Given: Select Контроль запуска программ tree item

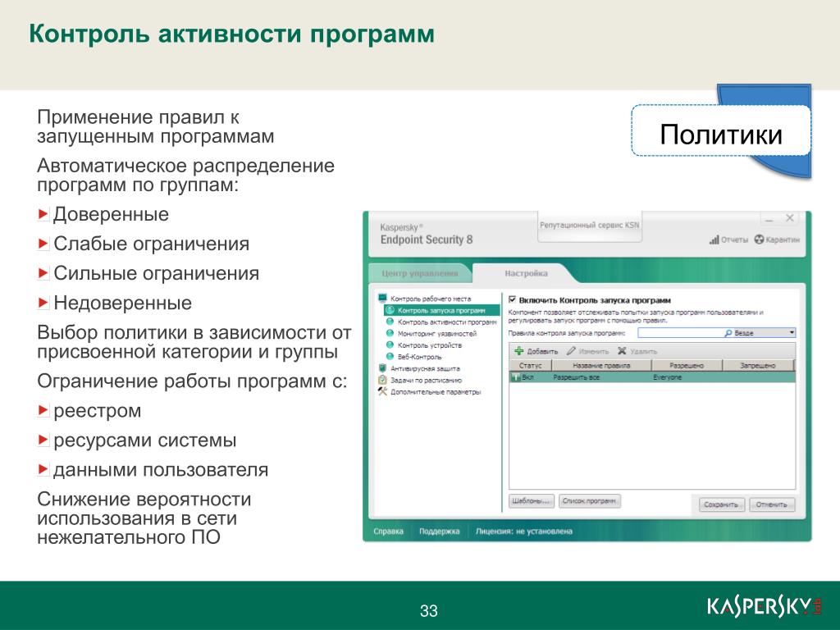Looking at the screenshot, I should pyautogui.click(x=442, y=310).
